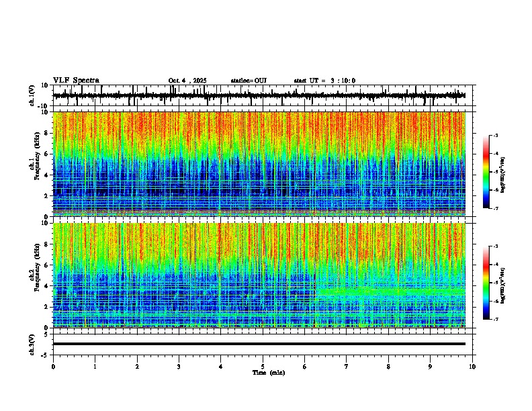Click time axis tick label "10"
Image resolution: width=532 pixels, height=411 pixels.
pyautogui.click(x=472, y=366)
